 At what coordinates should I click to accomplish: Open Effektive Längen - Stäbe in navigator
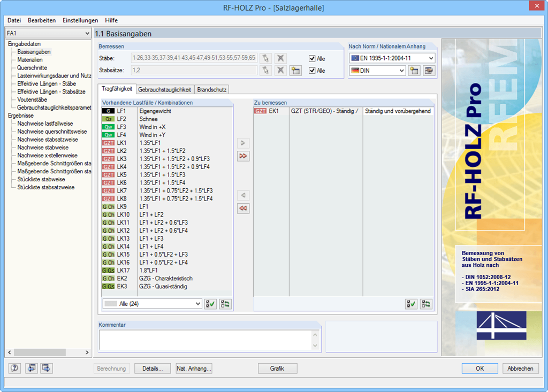[x=47, y=84]
